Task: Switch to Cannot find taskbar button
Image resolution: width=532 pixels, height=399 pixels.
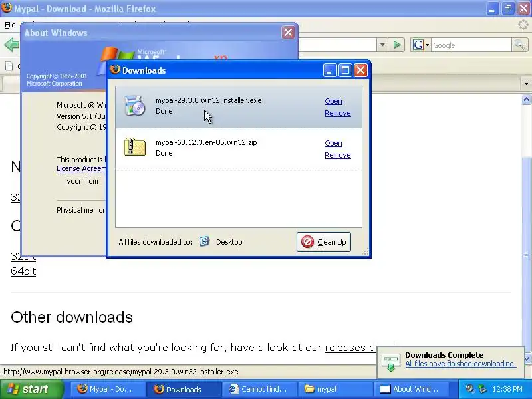Action: (x=259, y=389)
